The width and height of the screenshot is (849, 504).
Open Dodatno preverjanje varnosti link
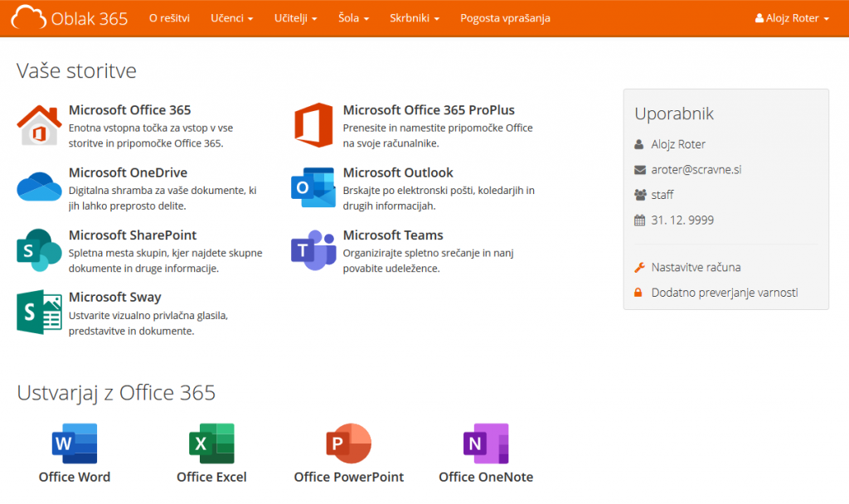click(725, 293)
